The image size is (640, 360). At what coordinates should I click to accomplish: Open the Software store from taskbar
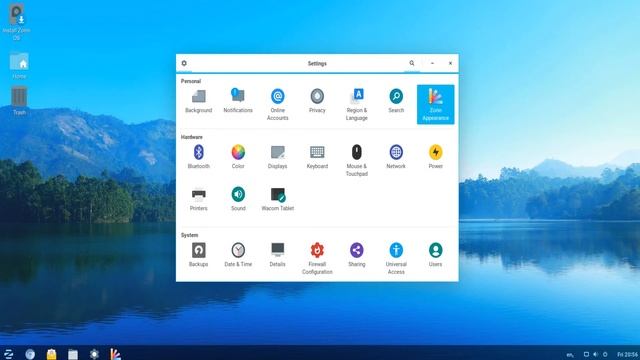51,354
